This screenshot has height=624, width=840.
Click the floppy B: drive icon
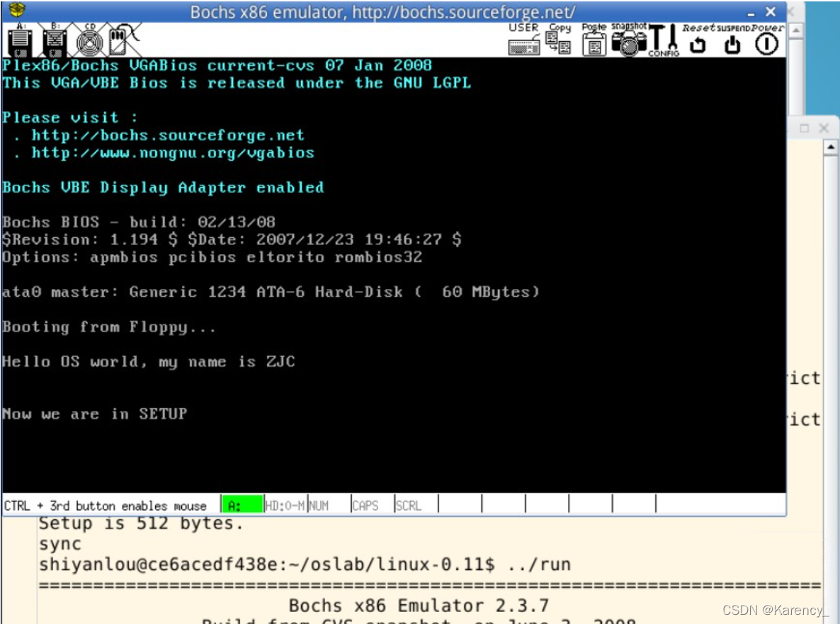55,40
